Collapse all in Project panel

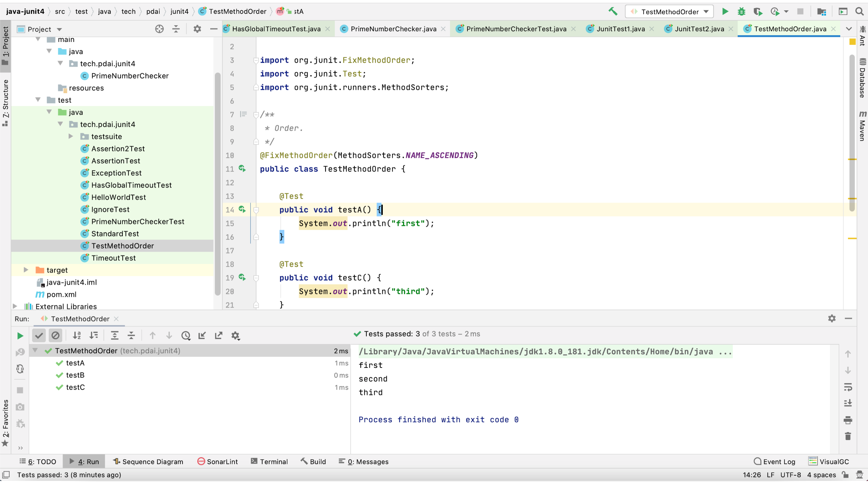[176, 29]
